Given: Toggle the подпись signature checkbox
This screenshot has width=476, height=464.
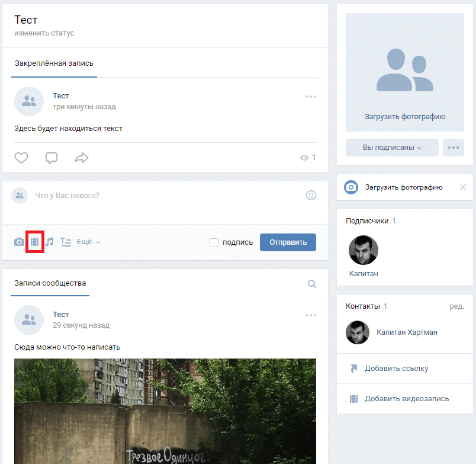Looking at the screenshot, I should coord(214,242).
